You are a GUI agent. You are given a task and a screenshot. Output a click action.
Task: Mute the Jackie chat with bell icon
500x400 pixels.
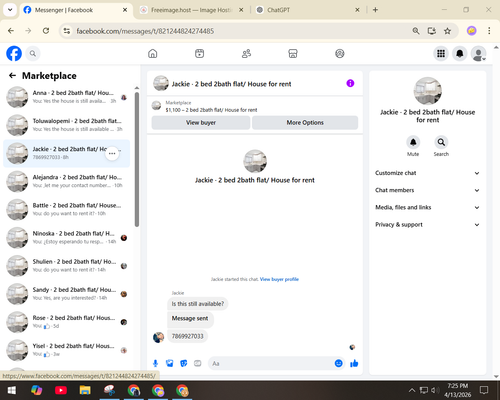point(413,142)
